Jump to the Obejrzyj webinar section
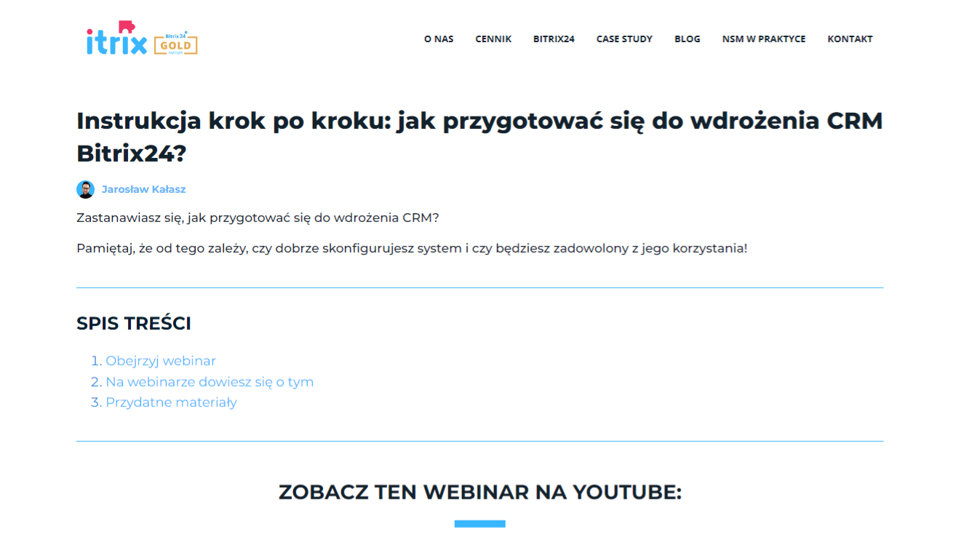980x543 pixels. 160,360
